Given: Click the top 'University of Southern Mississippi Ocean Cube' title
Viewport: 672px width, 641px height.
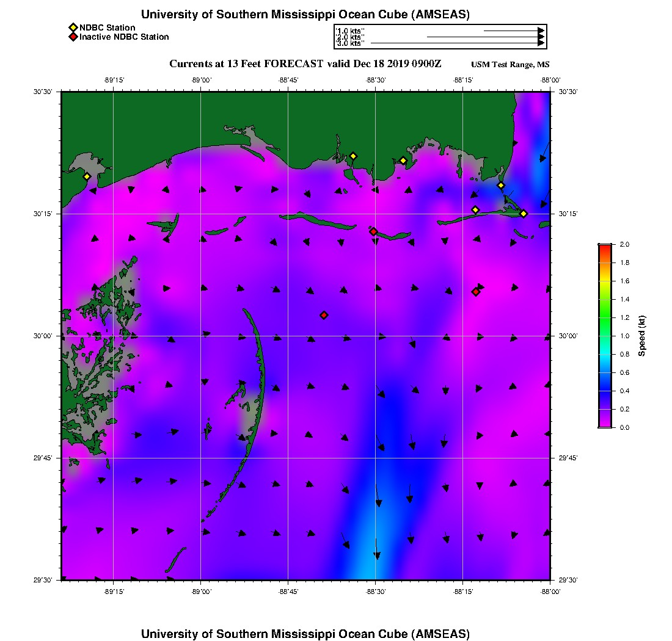Looking at the screenshot, I should pos(305,15).
